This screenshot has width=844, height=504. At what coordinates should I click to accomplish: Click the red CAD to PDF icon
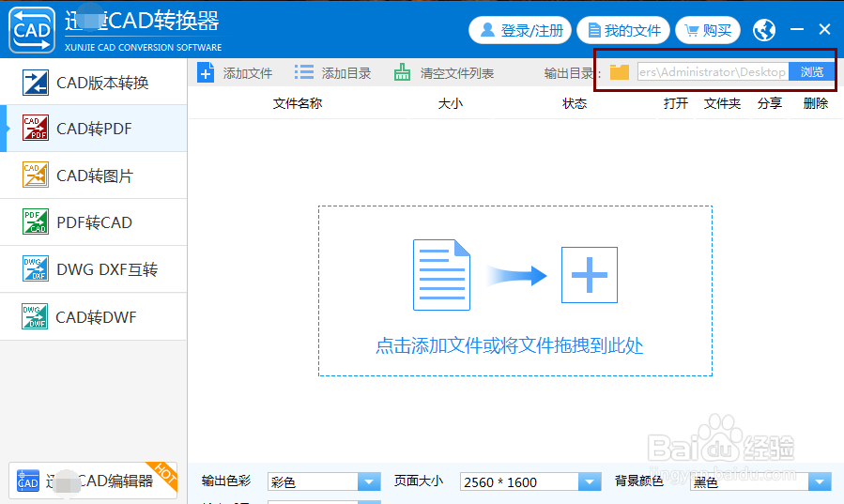36,128
